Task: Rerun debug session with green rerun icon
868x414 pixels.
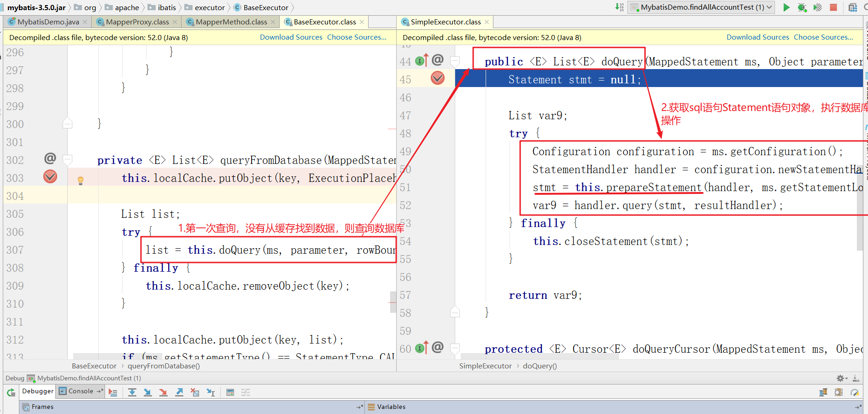Action: click(11, 392)
